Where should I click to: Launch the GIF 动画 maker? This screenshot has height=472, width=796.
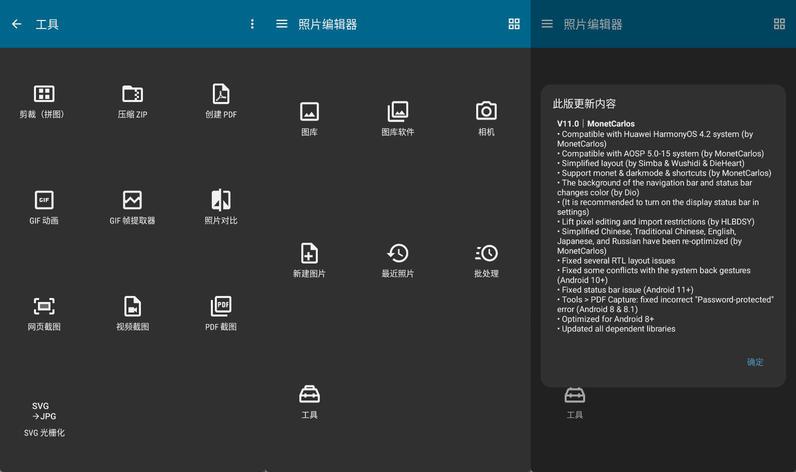[x=43, y=207]
